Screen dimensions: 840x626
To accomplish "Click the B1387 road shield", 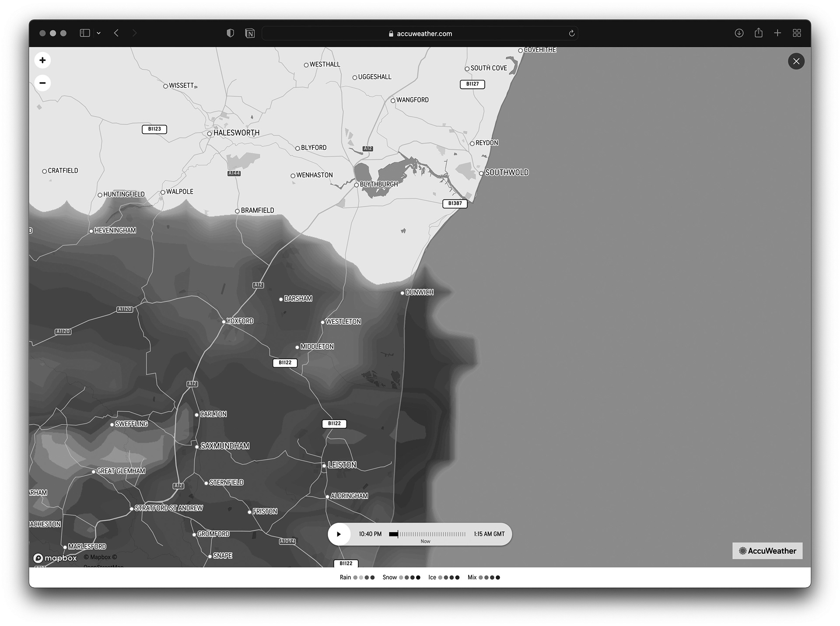I will pos(455,203).
